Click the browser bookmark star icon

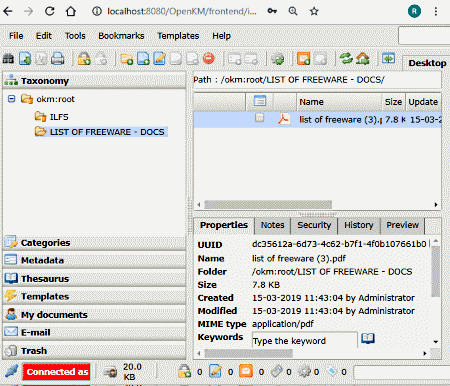point(314,11)
